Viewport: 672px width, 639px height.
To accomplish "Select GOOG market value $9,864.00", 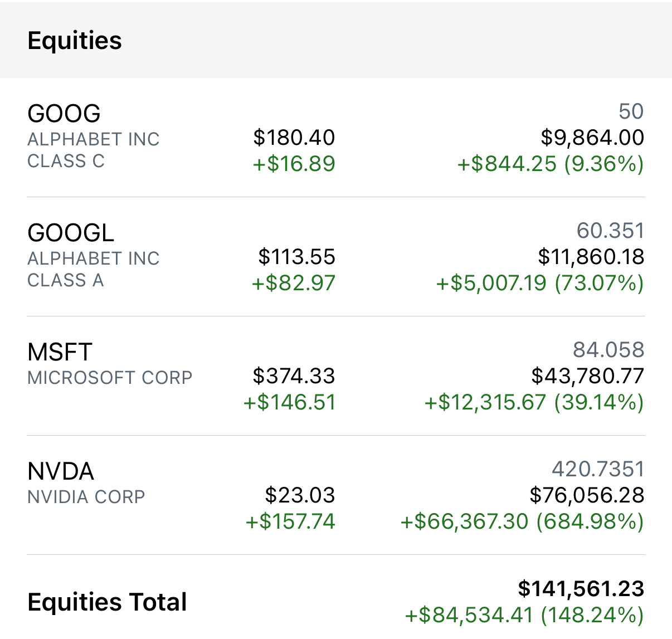I will (x=592, y=138).
